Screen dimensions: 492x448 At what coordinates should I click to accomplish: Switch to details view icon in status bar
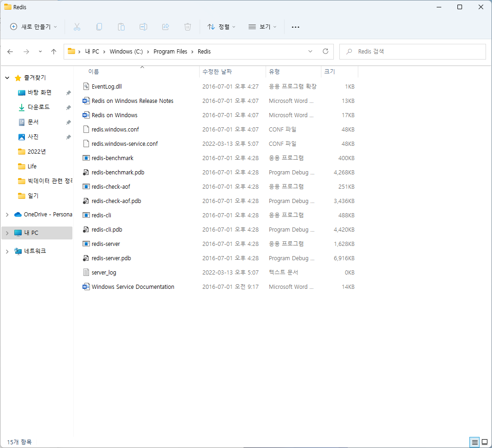pyautogui.click(x=475, y=442)
